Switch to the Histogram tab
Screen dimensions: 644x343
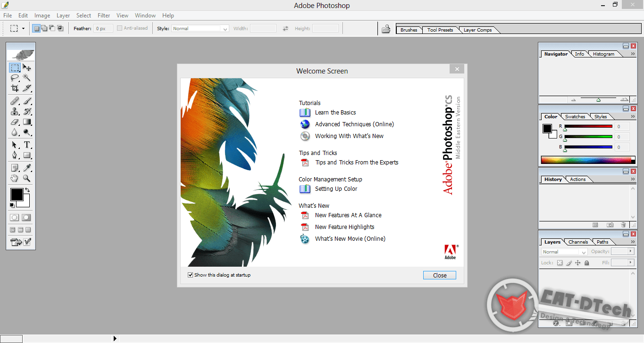(x=603, y=54)
